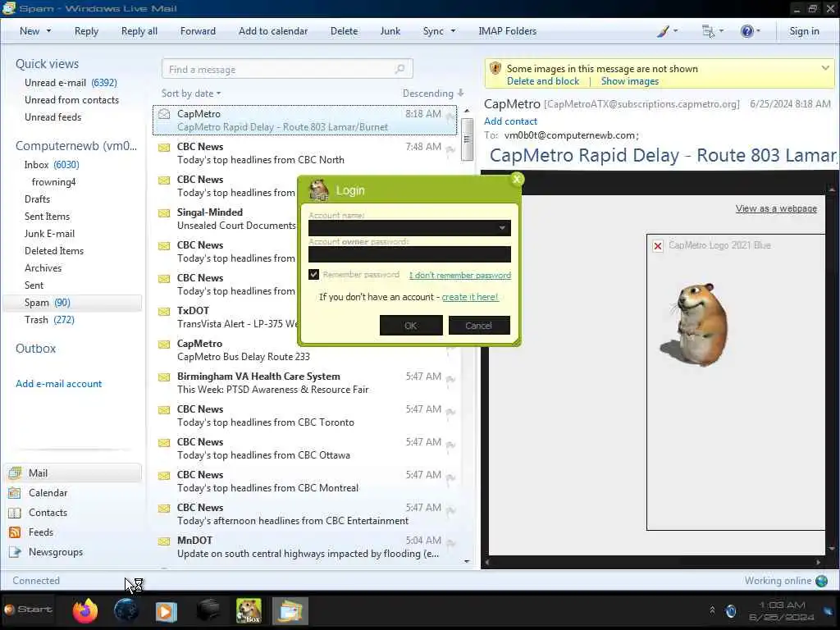
Task: Click the Show images link
Action: click(629, 81)
